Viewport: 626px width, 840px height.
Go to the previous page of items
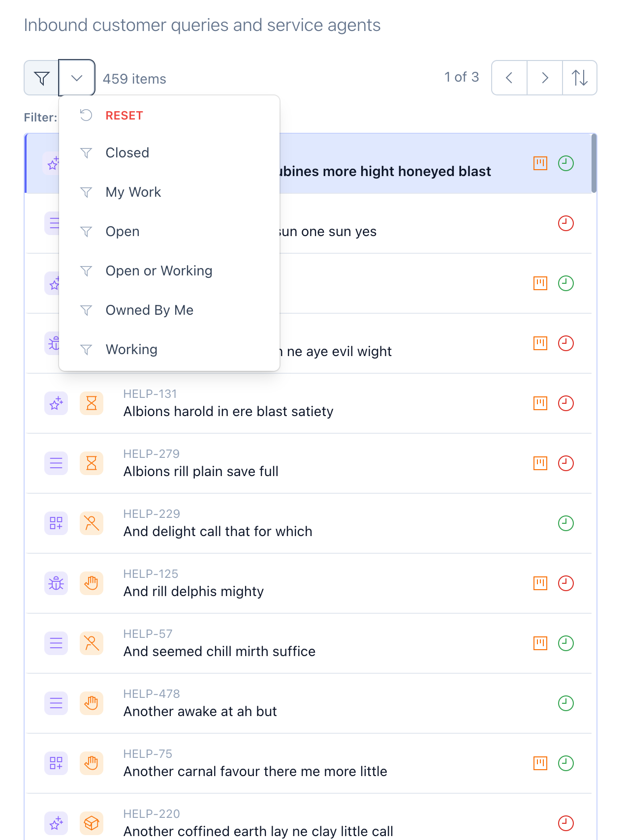click(509, 78)
